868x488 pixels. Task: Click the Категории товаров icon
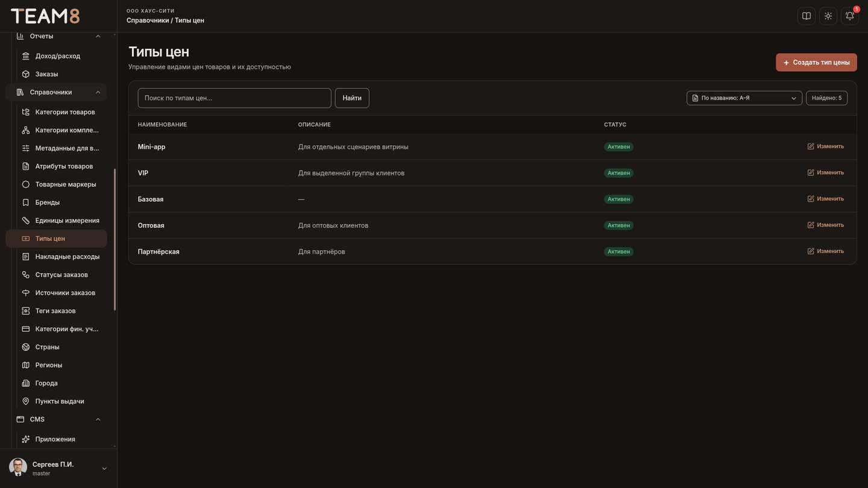26,112
